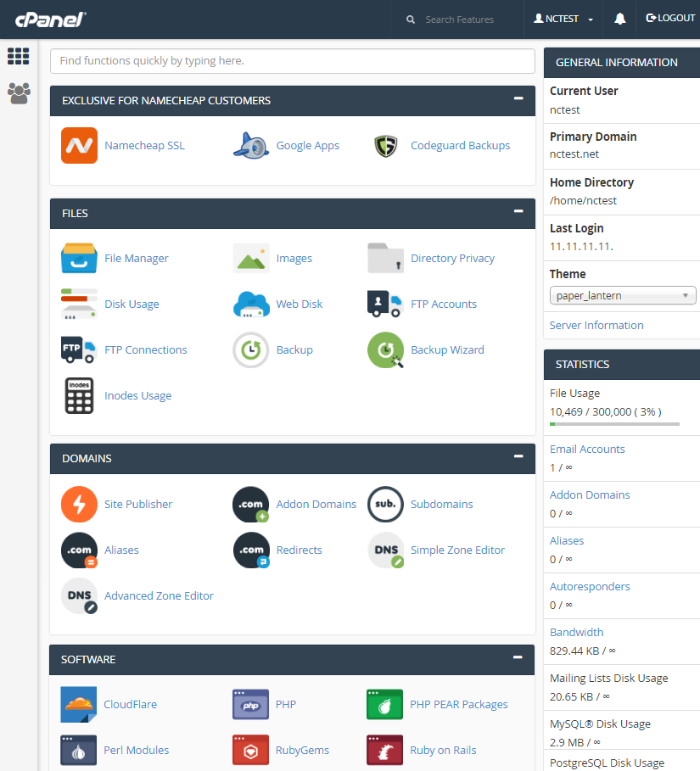Collapse the Software section
Viewport: 700px width, 771px height.
(x=518, y=657)
